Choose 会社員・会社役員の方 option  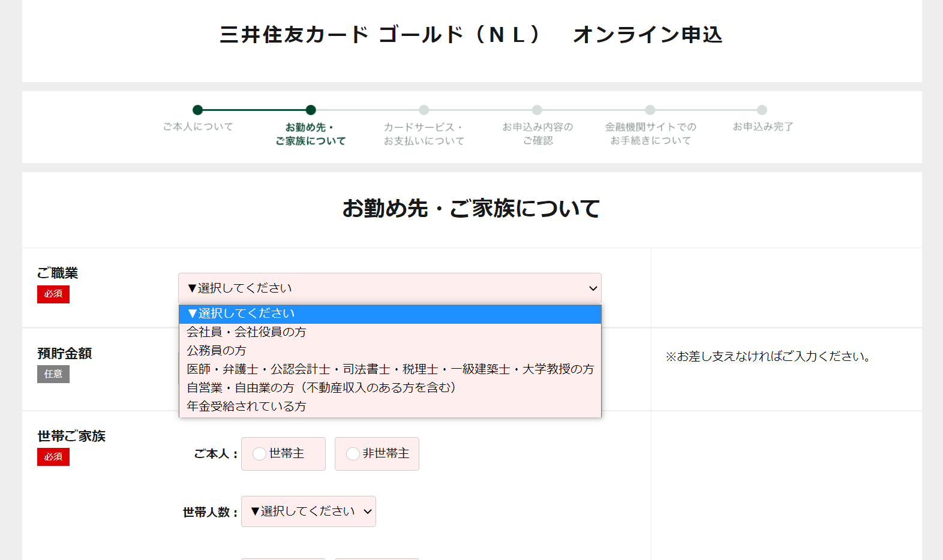click(x=390, y=332)
